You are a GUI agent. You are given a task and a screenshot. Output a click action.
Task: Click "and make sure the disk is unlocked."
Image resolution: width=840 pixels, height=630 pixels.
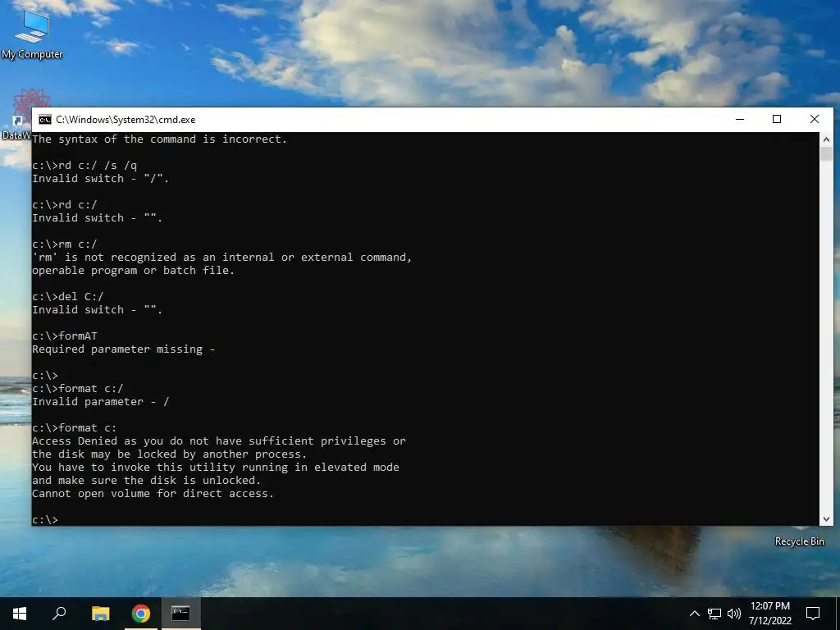146,481
